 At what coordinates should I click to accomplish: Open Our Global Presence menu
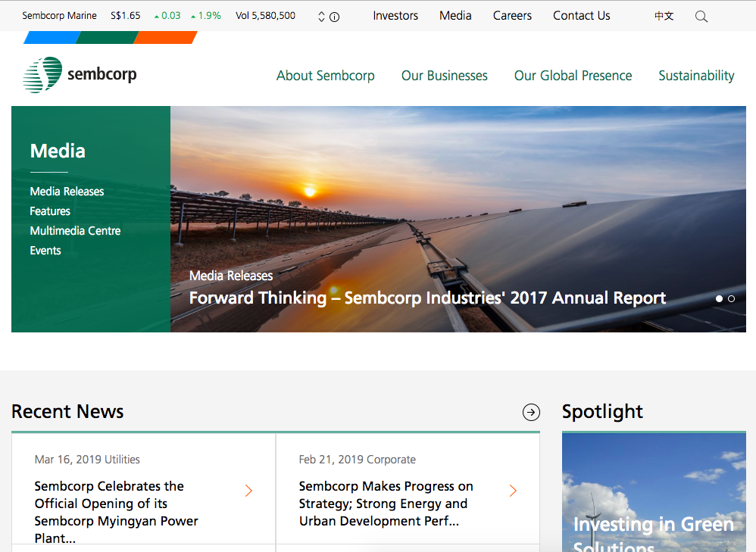pyautogui.click(x=573, y=76)
